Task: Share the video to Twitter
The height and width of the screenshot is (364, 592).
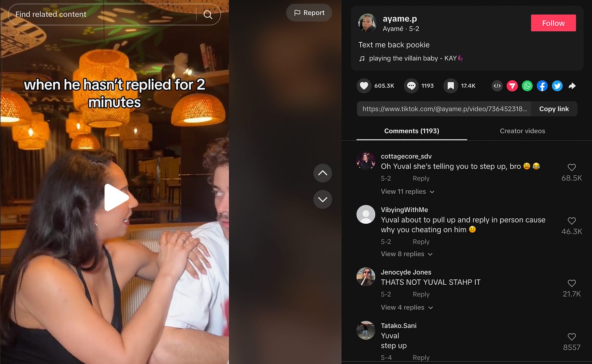Action: click(557, 86)
